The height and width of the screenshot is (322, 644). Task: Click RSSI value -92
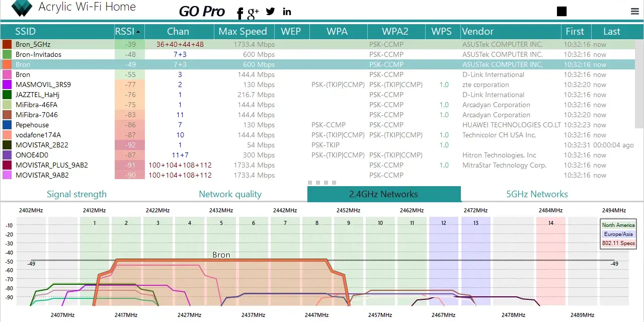coord(130,145)
